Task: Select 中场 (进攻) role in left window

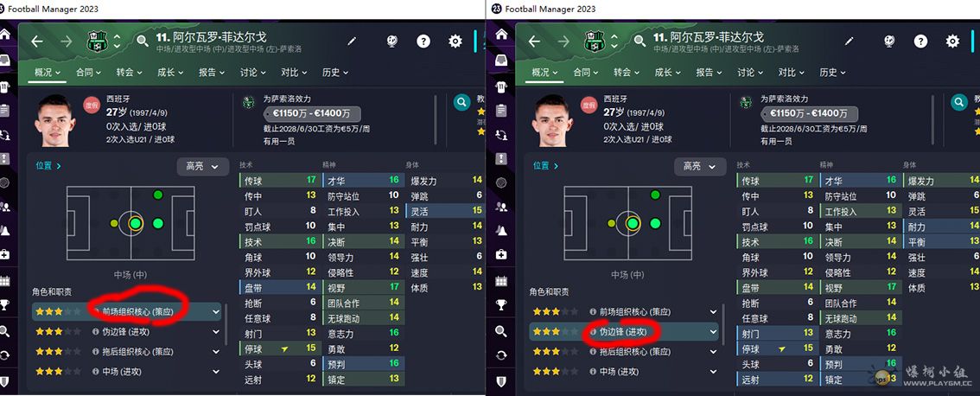Action: 127,372
